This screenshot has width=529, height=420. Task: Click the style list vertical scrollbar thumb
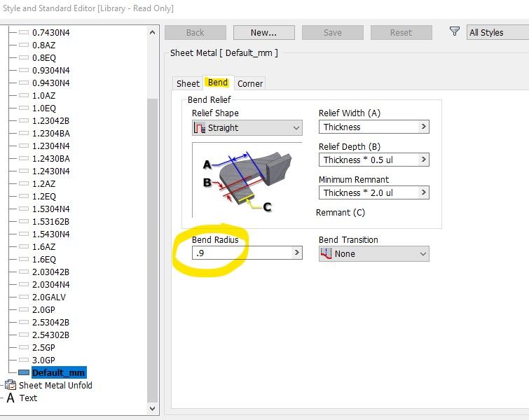pyautogui.click(x=153, y=251)
